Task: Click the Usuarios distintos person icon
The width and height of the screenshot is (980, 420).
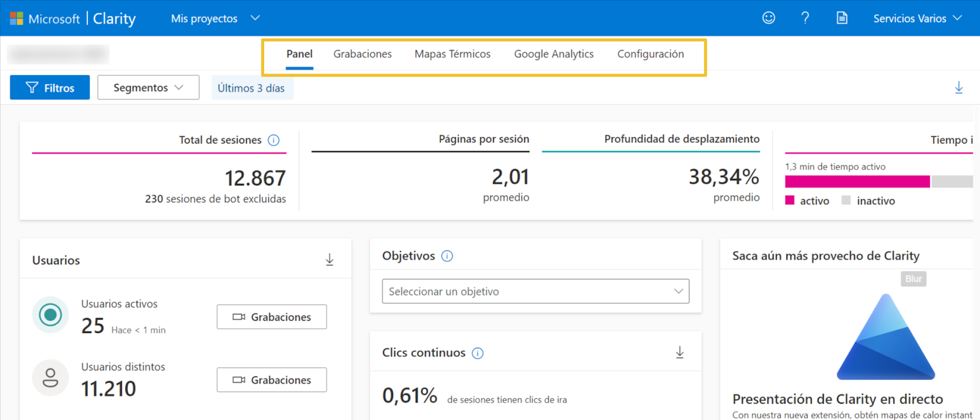Action: click(50, 378)
